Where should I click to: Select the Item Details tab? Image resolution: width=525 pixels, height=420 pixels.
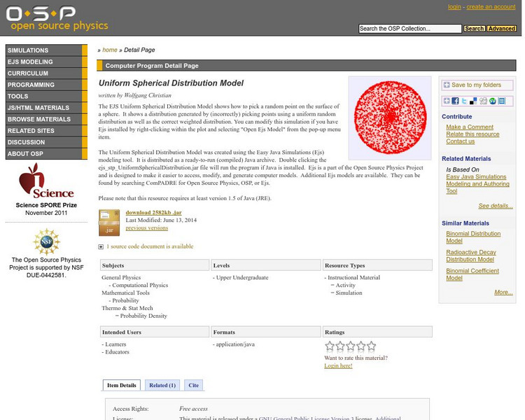[x=122, y=385]
